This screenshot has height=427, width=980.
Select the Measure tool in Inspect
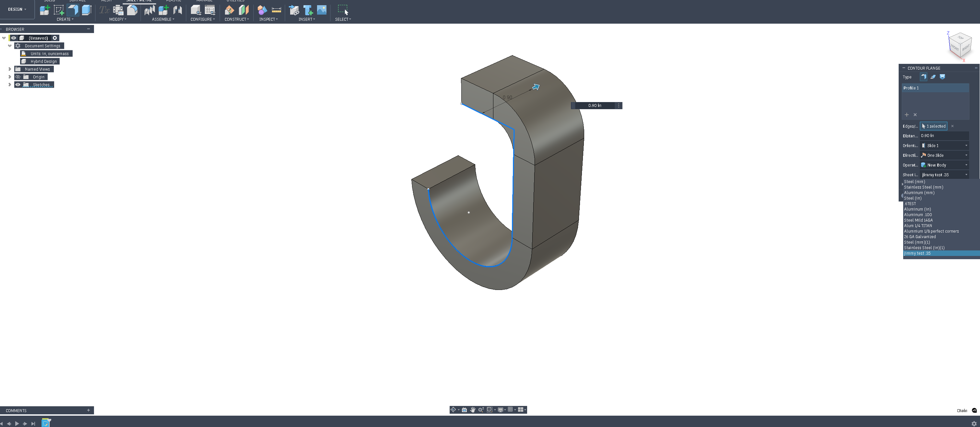coord(276,10)
